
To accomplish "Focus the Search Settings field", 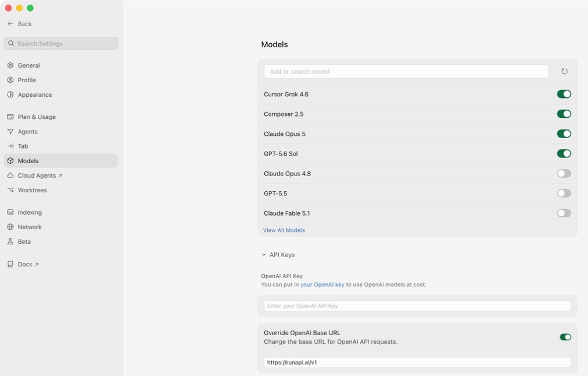I will [x=61, y=44].
